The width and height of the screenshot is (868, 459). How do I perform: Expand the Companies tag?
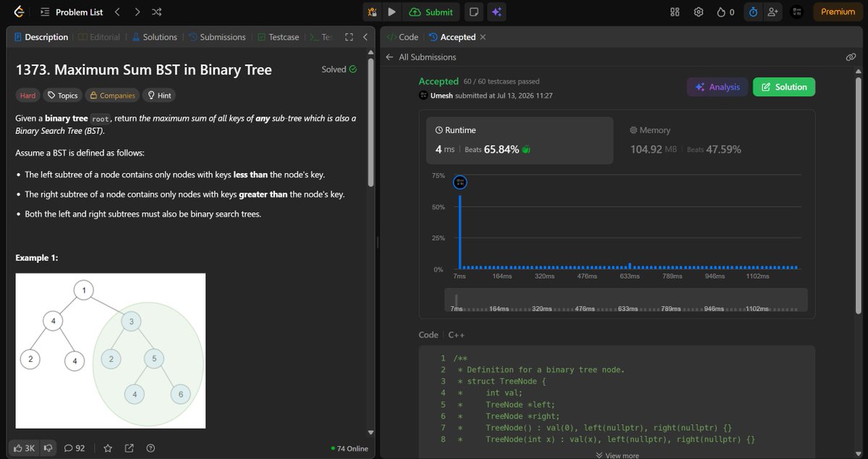pos(111,96)
